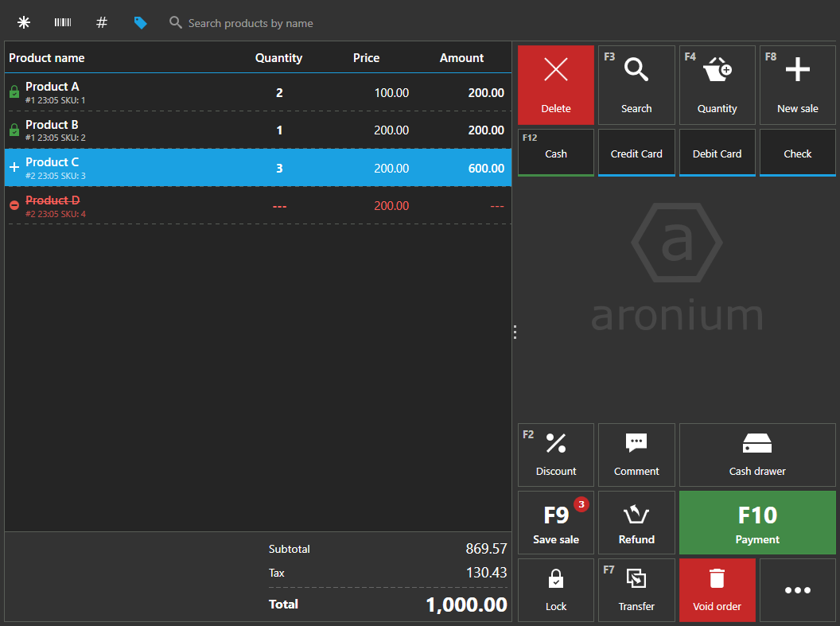The width and height of the screenshot is (840, 626).
Task: Toggle the green lock on Product A
Action: pyautogui.click(x=14, y=91)
